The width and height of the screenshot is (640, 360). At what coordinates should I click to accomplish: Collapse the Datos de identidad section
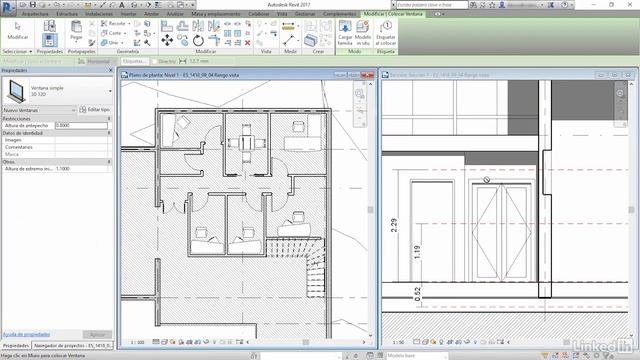tap(109, 133)
